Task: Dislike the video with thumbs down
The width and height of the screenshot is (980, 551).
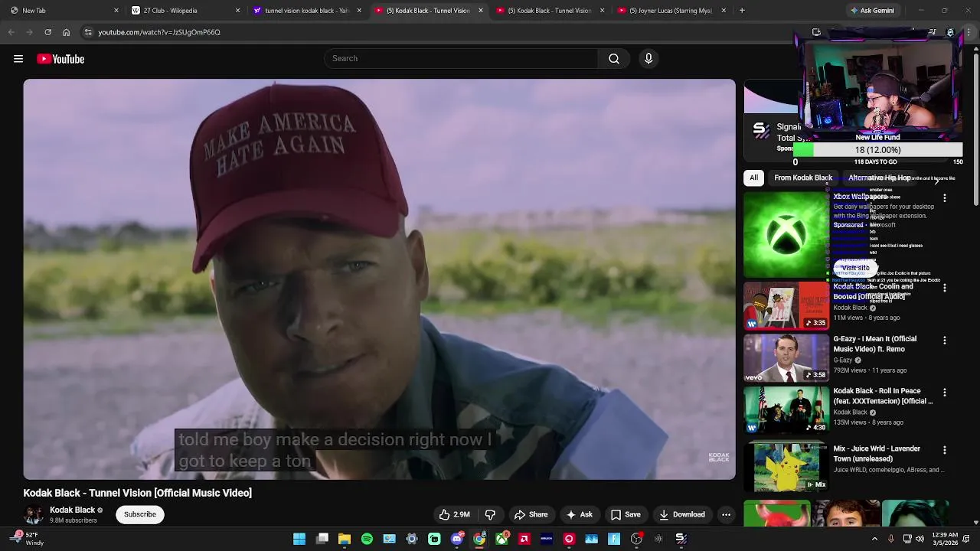Action: point(490,514)
